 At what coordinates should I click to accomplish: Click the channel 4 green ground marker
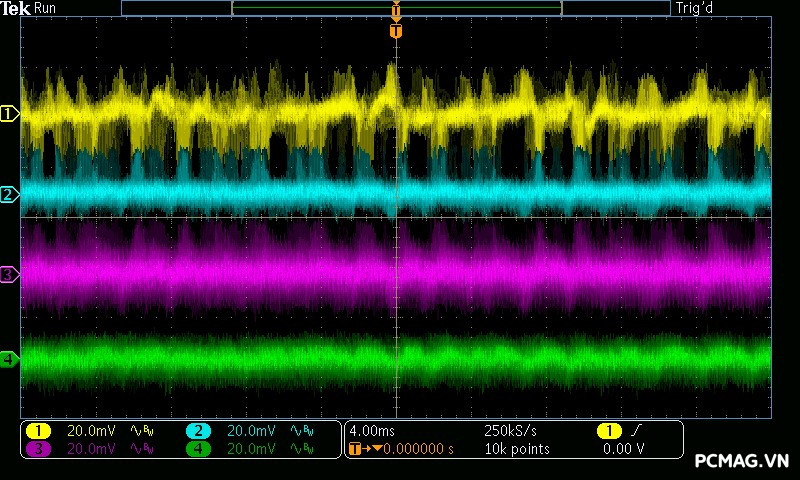9,358
